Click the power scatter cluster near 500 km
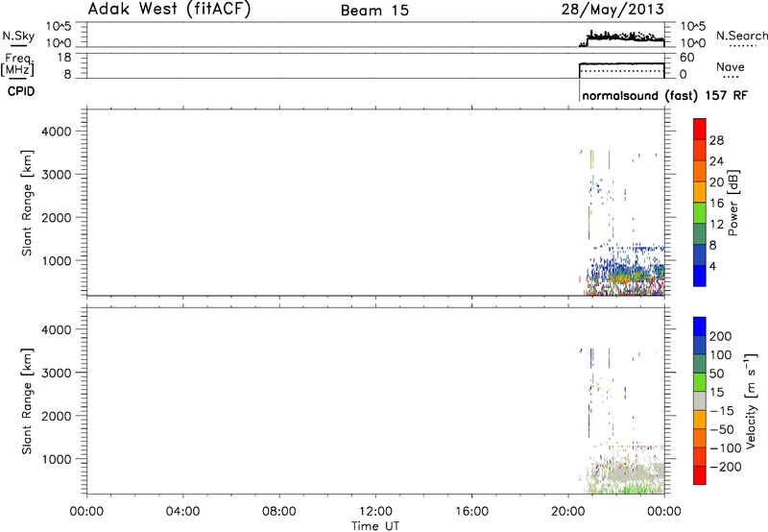768x532 pixels. pyautogui.click(x=625, y=278)
